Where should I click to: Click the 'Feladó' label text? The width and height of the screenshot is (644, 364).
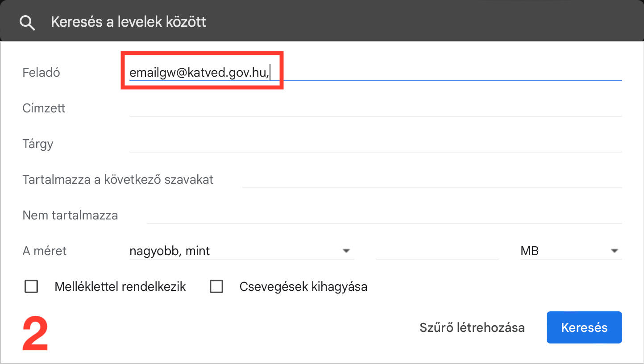tap(41, 72)
